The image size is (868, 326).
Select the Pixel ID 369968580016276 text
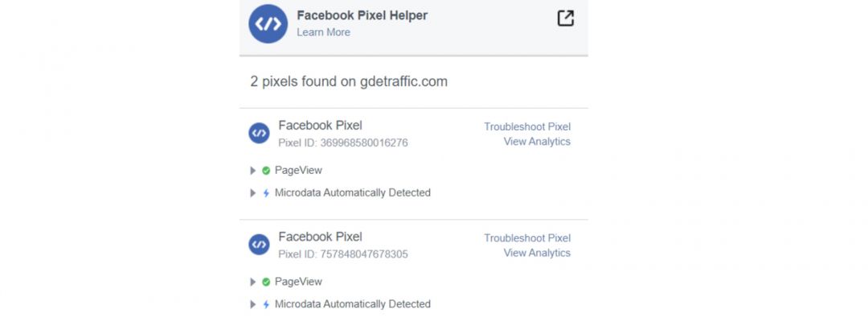pos(343,143)
